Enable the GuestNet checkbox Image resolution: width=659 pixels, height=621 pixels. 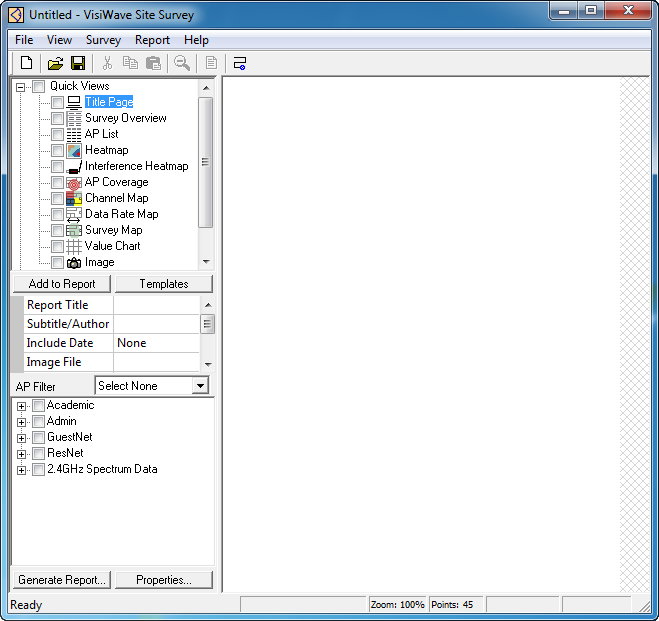pos(38,437)
